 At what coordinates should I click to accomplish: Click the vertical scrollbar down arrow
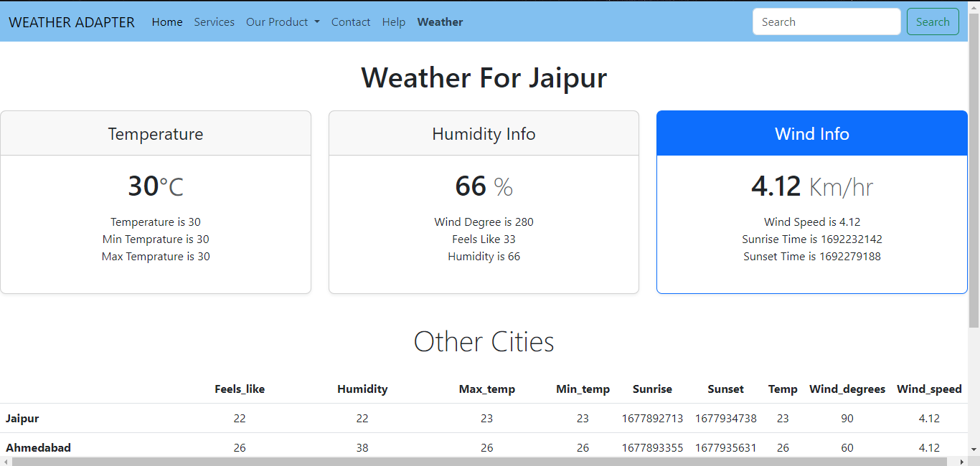[974, 450]
